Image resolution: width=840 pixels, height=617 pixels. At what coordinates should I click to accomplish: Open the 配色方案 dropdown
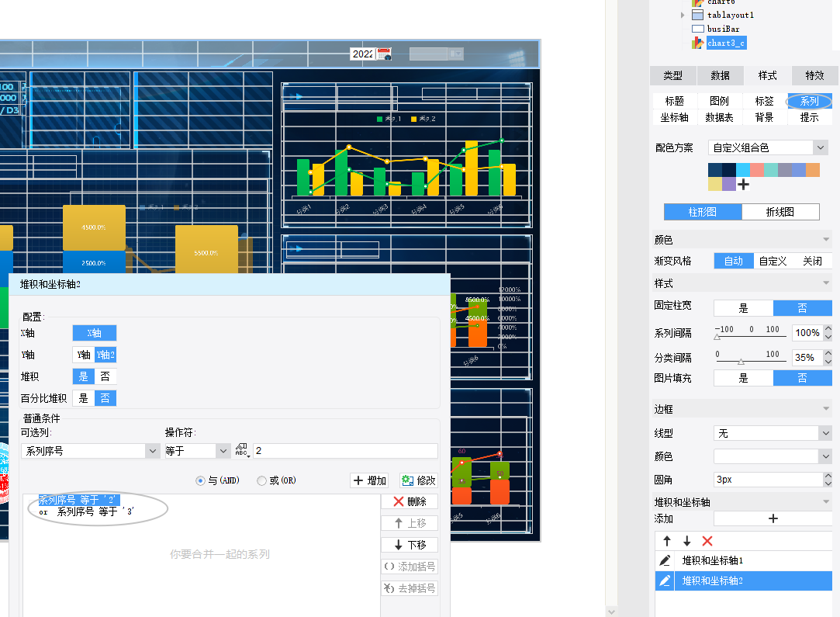point(820,147)
